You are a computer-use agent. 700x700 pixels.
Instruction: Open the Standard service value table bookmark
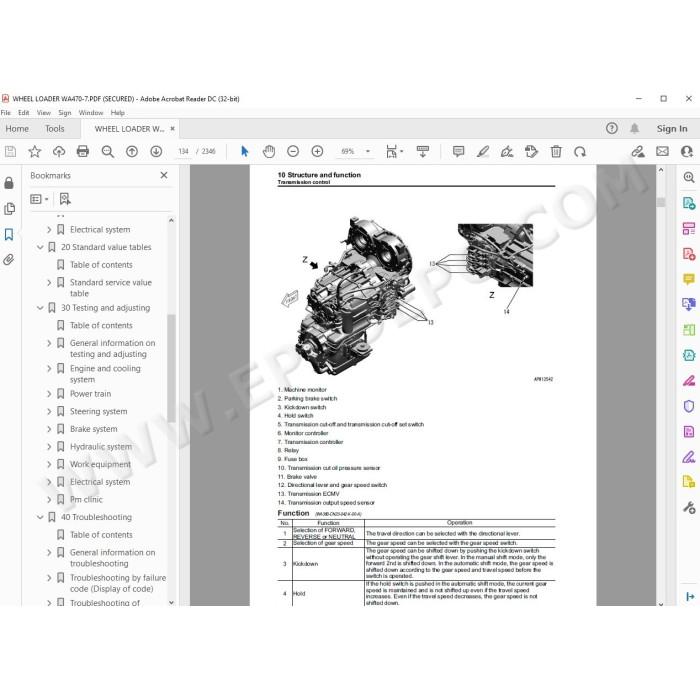point(111,288)
